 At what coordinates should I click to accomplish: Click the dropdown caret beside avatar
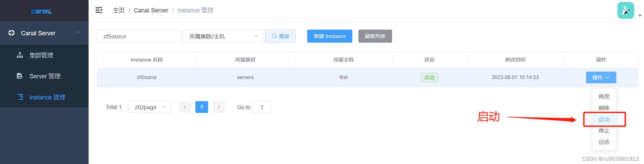pos(640,15)
